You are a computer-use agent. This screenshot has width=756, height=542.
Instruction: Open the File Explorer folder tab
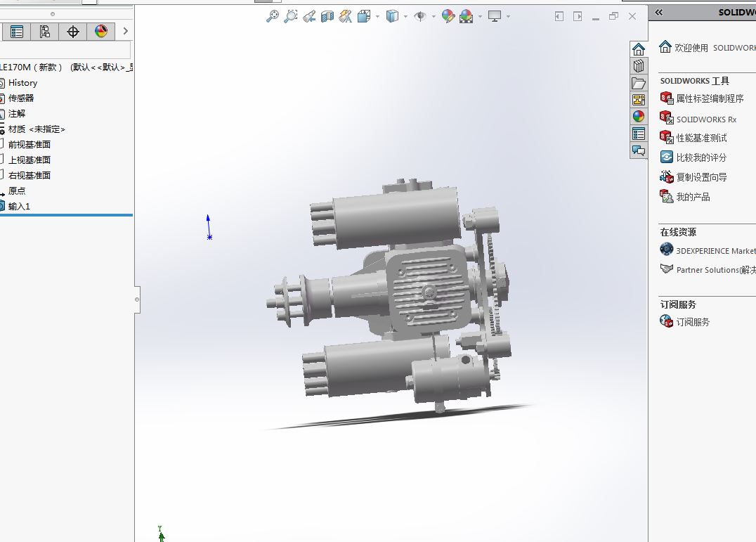639,84
